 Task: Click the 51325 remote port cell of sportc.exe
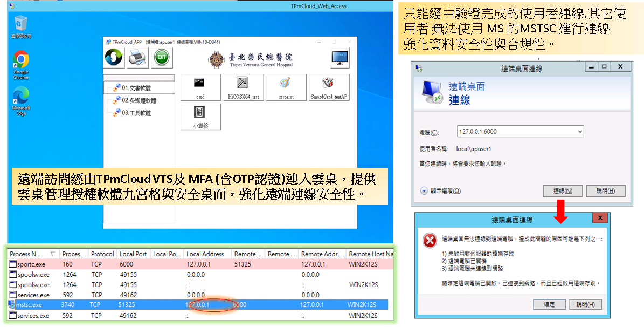[x=243, y=264]
